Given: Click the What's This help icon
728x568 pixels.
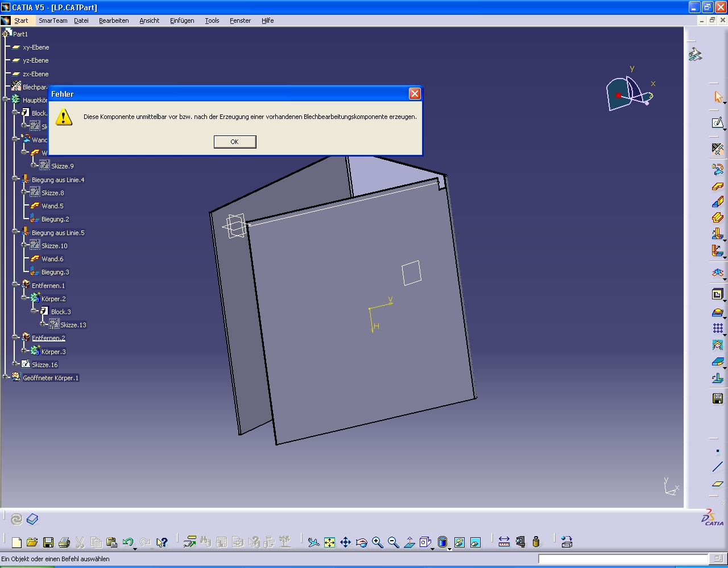Looking at the screenshot, I should tap(162, 542).
